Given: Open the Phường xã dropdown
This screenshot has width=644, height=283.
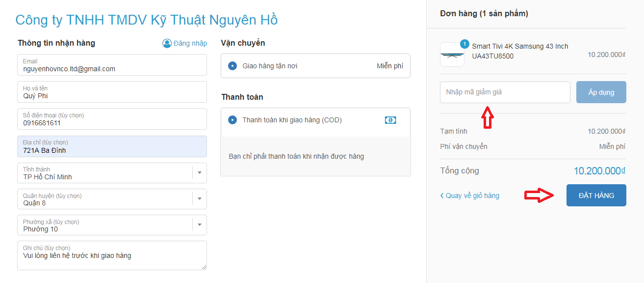Looking at the screenshot, I should 200,225.
